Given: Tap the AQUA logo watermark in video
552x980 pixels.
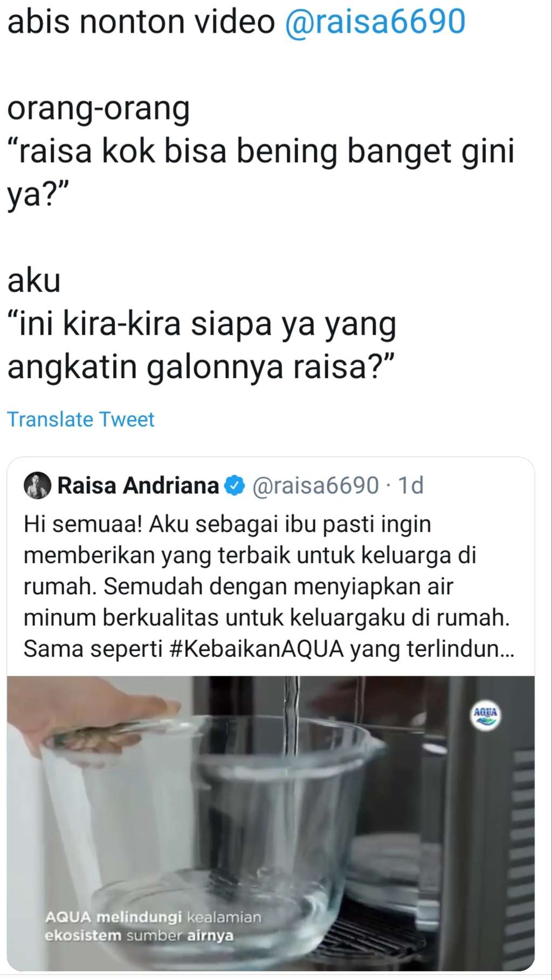Looking at the screenshot, I should (485, 715).
